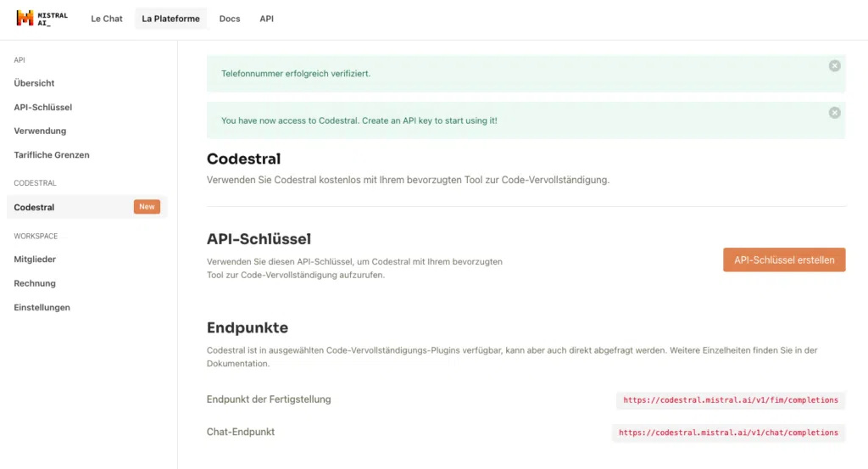Open the Le Chat tab
Viewport: 868px width, 469px height.
(107, 19)
